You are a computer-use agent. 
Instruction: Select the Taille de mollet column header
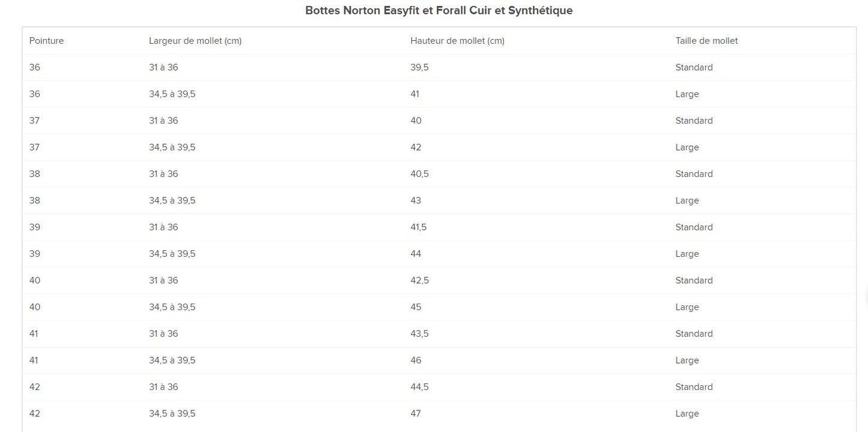tap(706, 41)
